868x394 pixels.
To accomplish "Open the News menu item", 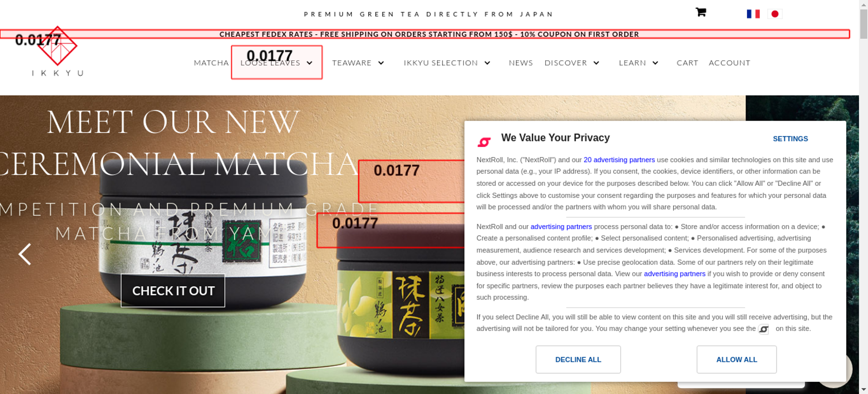I will coord(521,63).
